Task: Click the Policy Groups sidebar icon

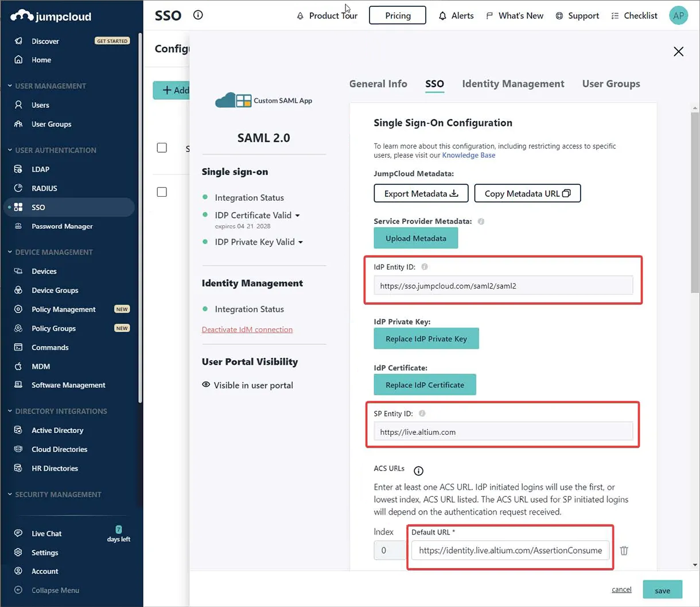Action: (18, 328)
